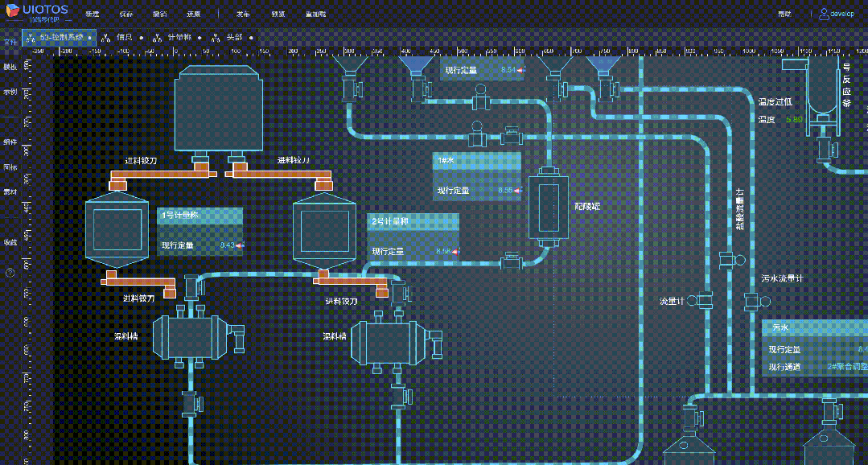Click the 现行通道 label in 污水 panel
868x465 pixels.
click(784, 367)
